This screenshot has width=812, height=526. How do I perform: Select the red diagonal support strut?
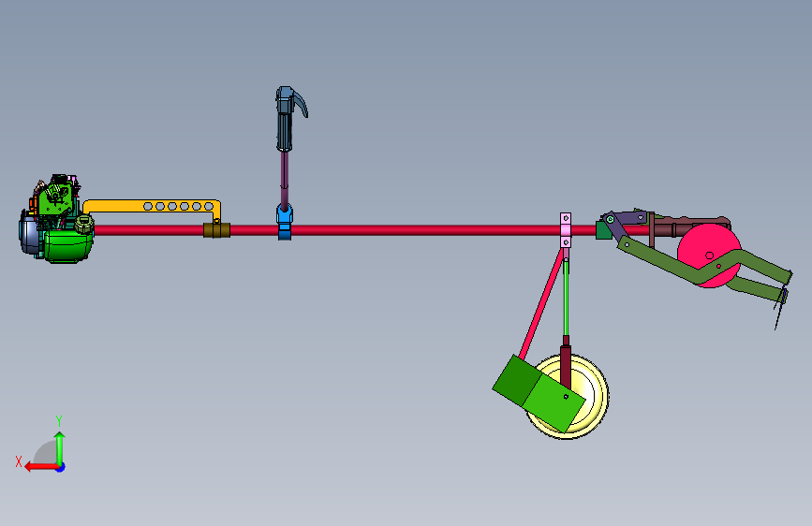coord(541,304)
